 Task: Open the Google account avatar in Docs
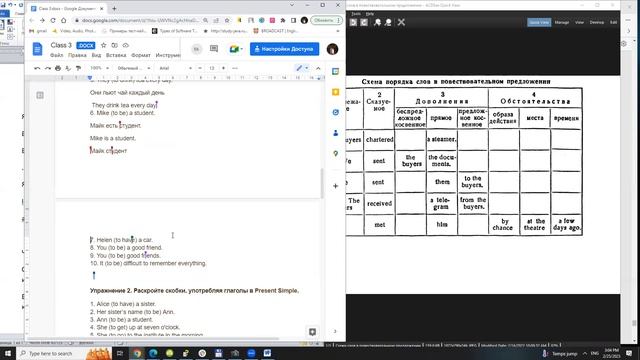pos(332,49)
